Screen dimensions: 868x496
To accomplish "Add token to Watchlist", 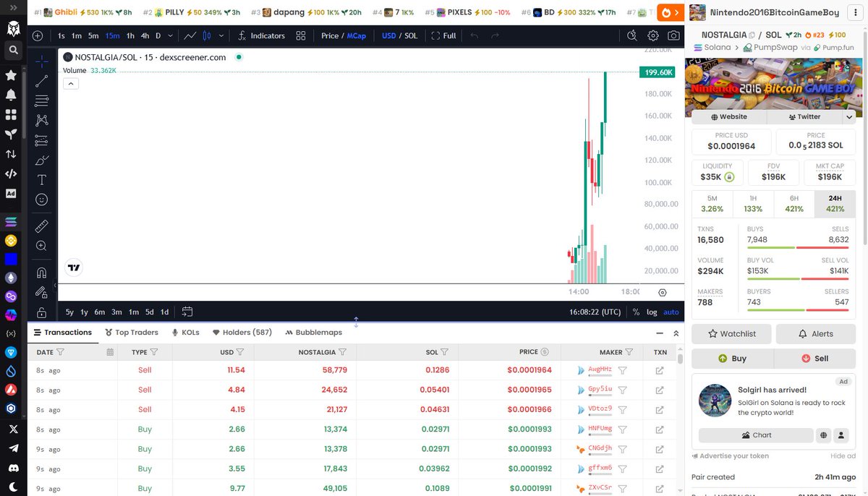I will tap(732, 334).
